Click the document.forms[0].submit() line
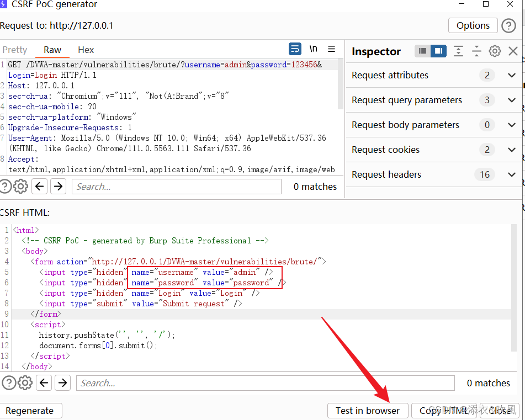 pyautogui.click(x=98, y=345)
